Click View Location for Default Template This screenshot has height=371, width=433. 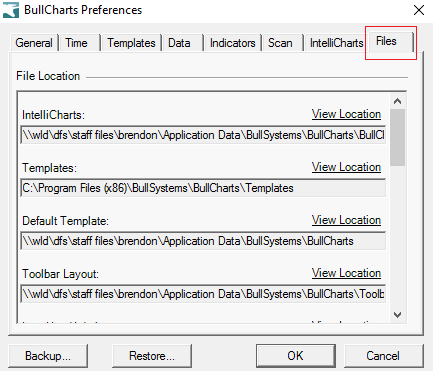pos(346,220)
